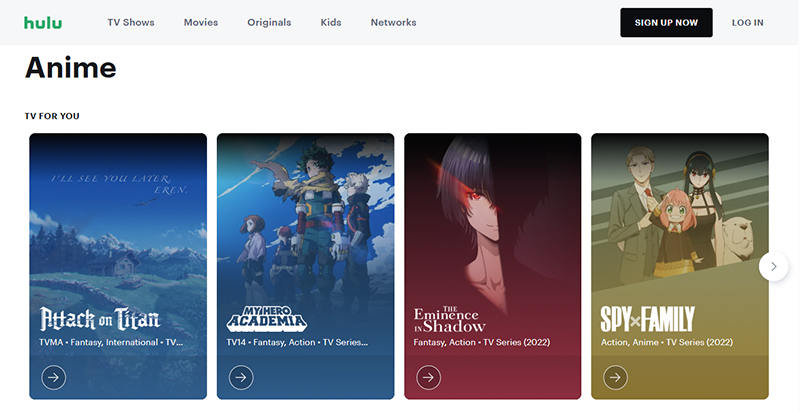Click the My Hero Academia title logo

click(x=267, y=320)
